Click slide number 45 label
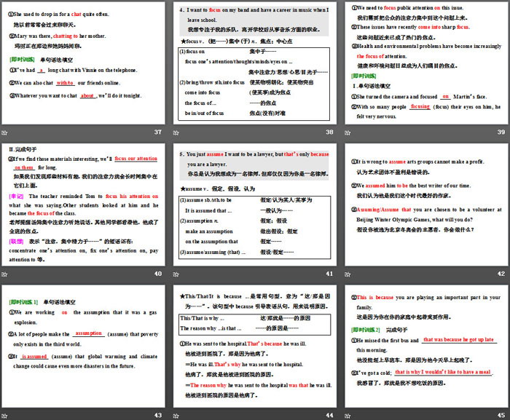Screen dimensions: 510x420 click(x=501, y=415)
